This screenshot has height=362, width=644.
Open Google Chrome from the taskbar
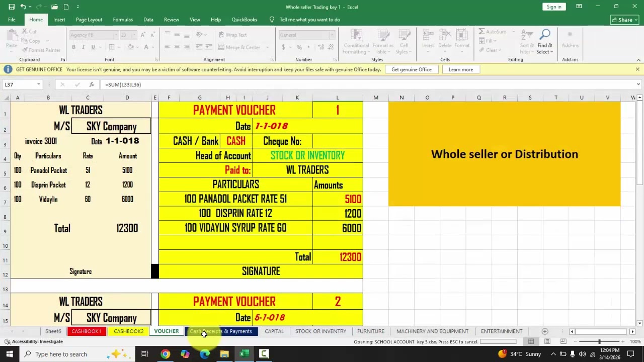(165, 354)
